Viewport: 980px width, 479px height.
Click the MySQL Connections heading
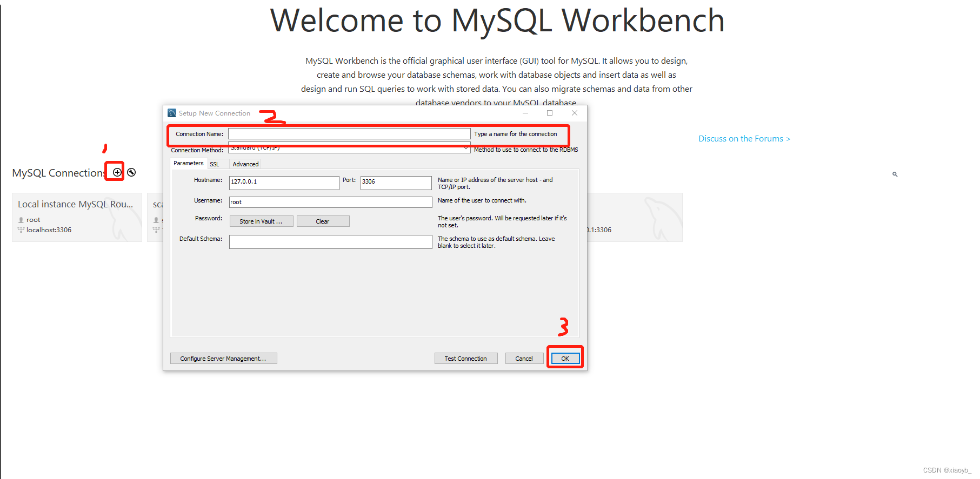coord(59,173)
